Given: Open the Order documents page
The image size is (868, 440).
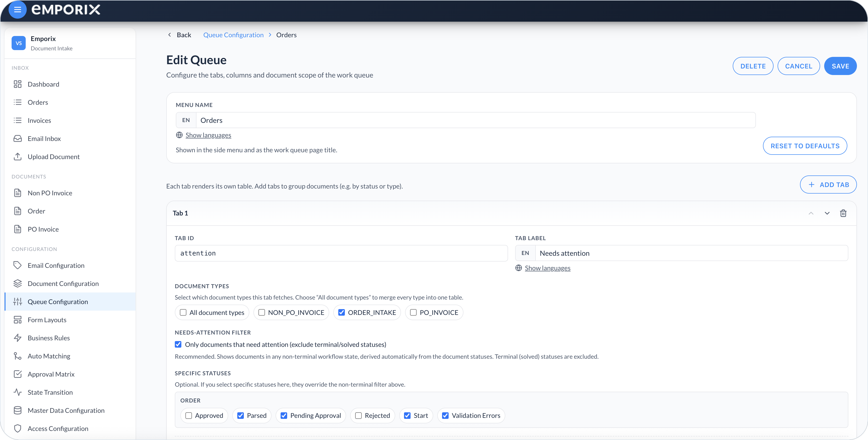Looking at the screenshot, I should tap(70, 211).
